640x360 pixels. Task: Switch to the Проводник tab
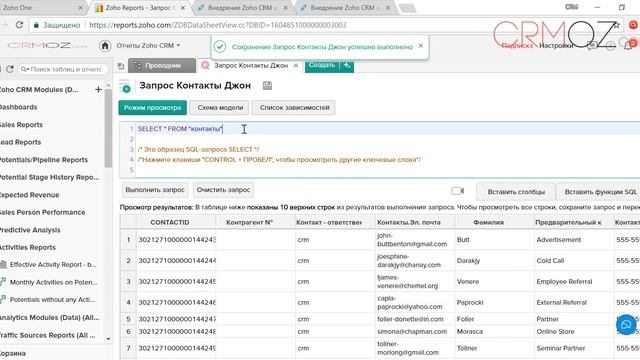click(162, 65)
